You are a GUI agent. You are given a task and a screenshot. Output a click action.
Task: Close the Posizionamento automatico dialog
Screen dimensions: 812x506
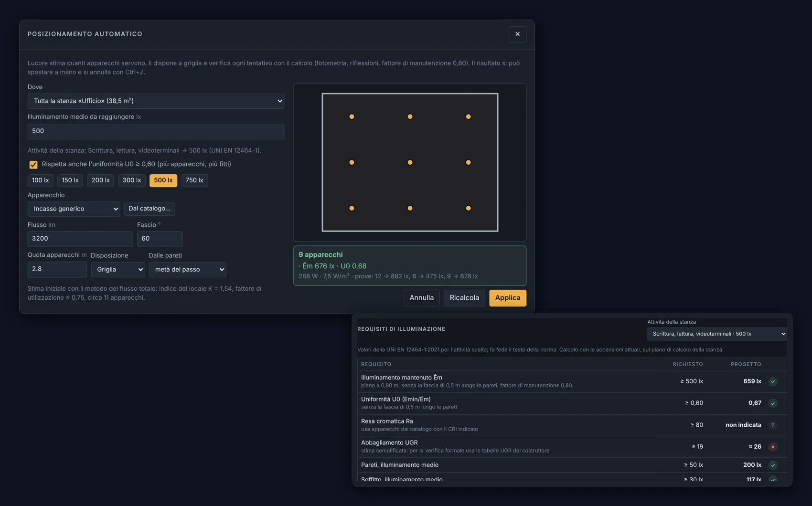click(517, 34)
